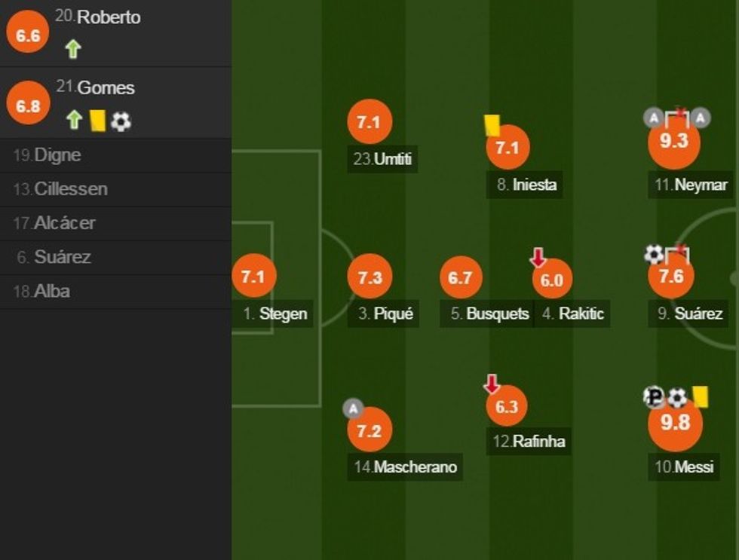Click the yellow card icon above Messi

701,396
